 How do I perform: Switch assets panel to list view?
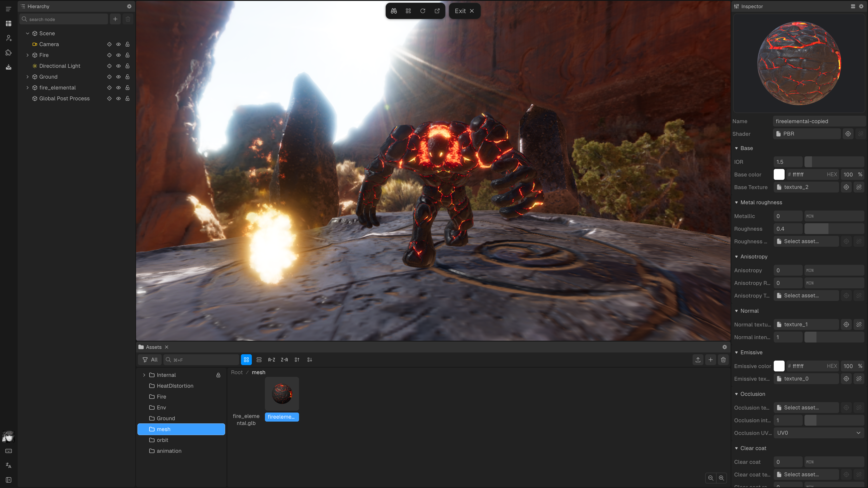click(259, 359)
